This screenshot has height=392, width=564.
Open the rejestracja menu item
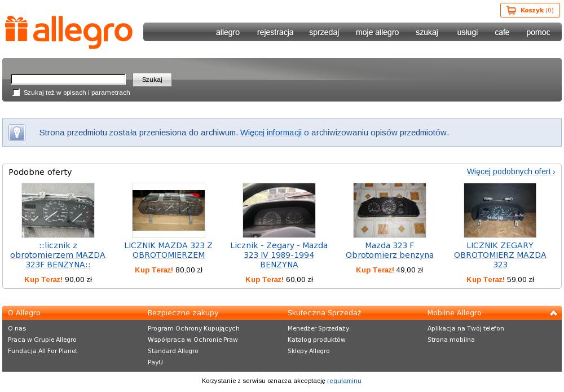coord(275,32)
